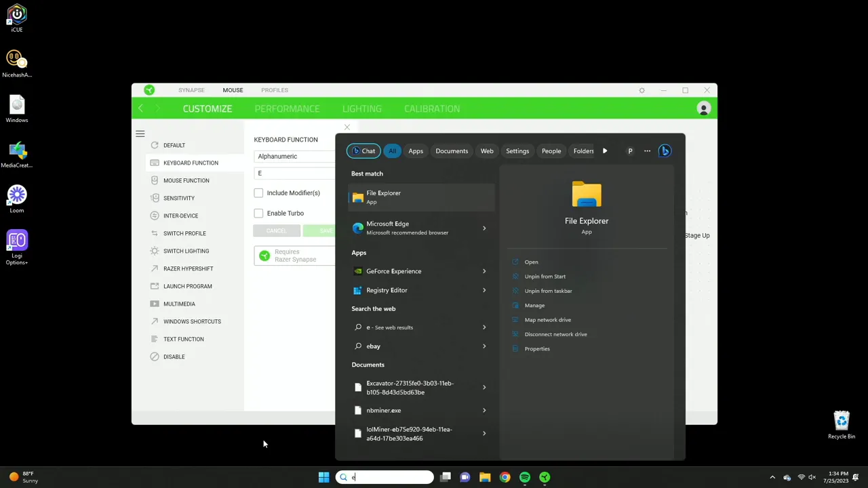
Task: Expand Registry Editor result options
Action: pos(484,290)
